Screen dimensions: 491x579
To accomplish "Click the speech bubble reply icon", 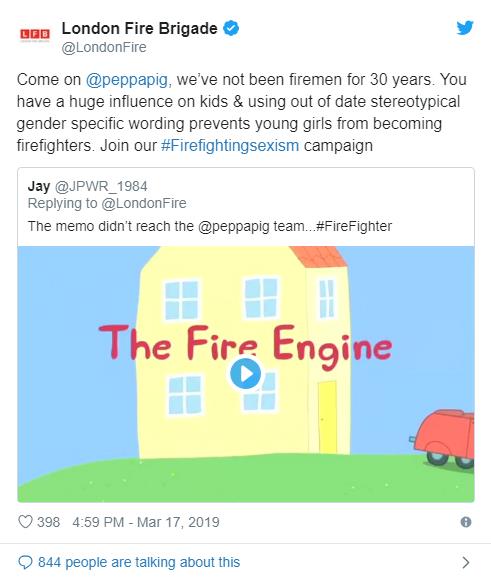I will pos(25,562).
